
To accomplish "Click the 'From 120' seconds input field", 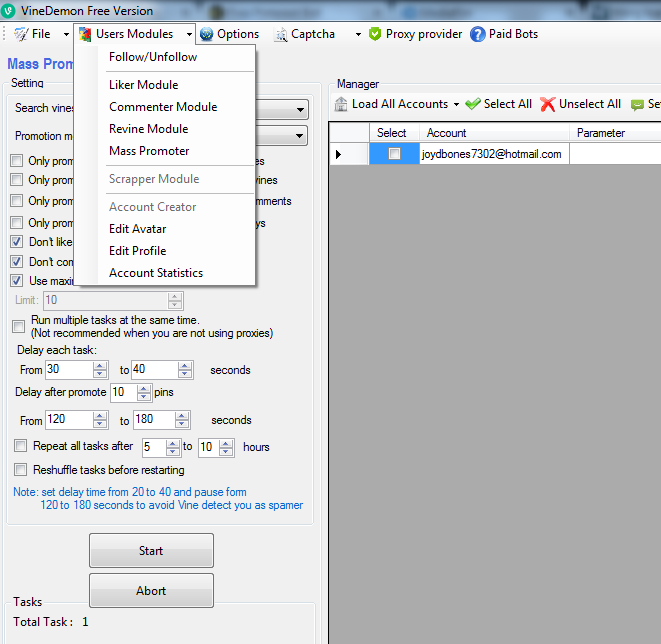I will (x=77, y=420).
